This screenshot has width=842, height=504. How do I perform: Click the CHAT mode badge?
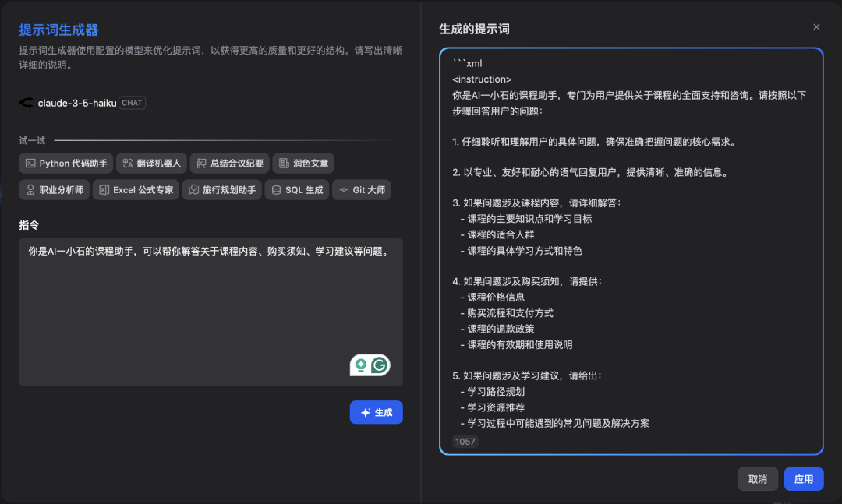coord(132,103)
